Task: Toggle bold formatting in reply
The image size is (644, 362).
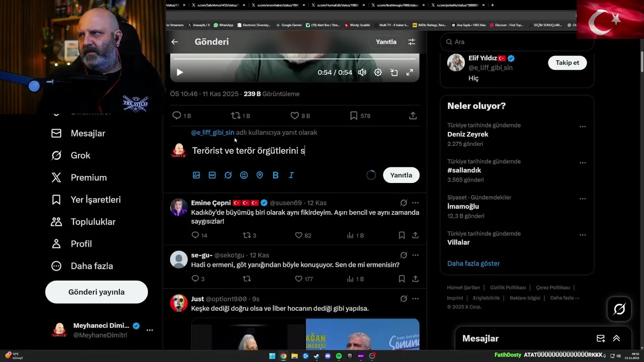Action: (x=275, y=175)
